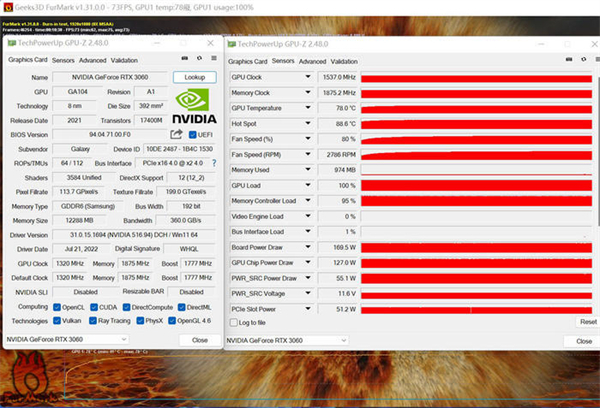
Task: Click the BIOS Version field
Action: point(110,135)
